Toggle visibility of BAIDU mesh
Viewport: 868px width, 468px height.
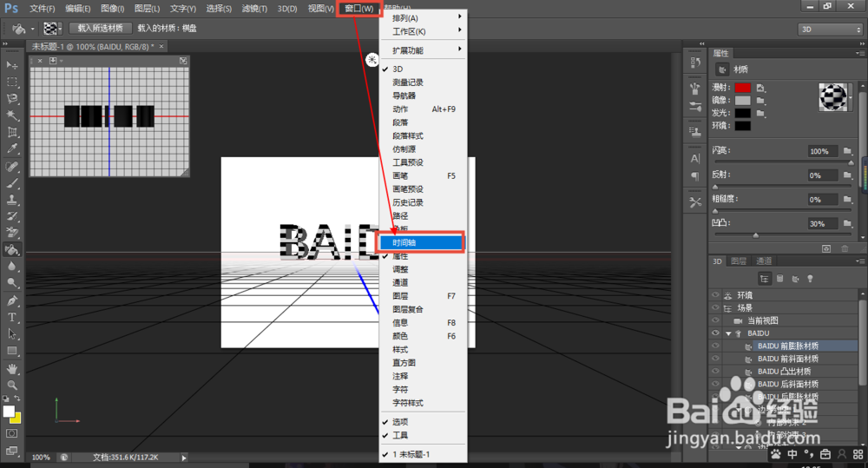point(715,333)
